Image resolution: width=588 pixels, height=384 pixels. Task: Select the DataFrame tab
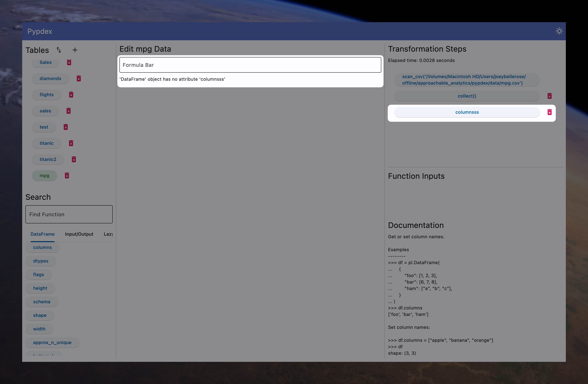(43, 234)
